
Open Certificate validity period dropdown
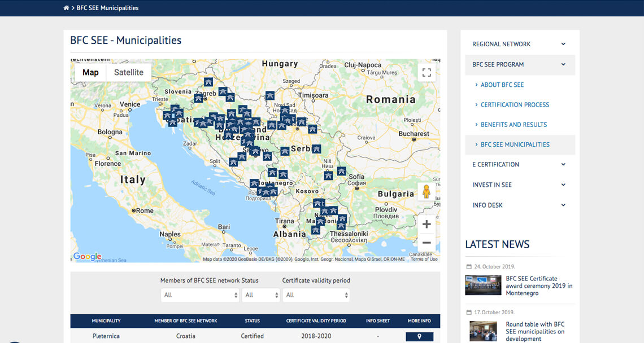coord(316,295)
